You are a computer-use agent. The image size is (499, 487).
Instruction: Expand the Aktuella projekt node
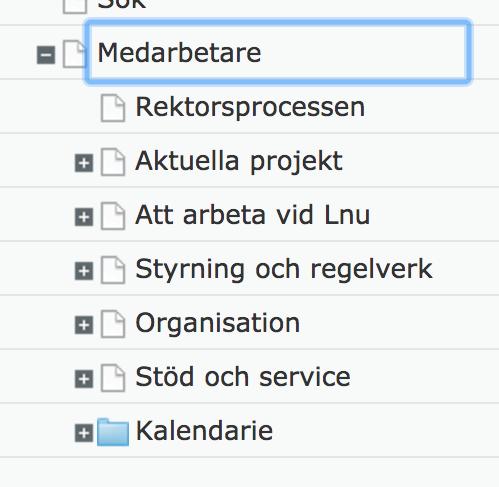point(84,163)
